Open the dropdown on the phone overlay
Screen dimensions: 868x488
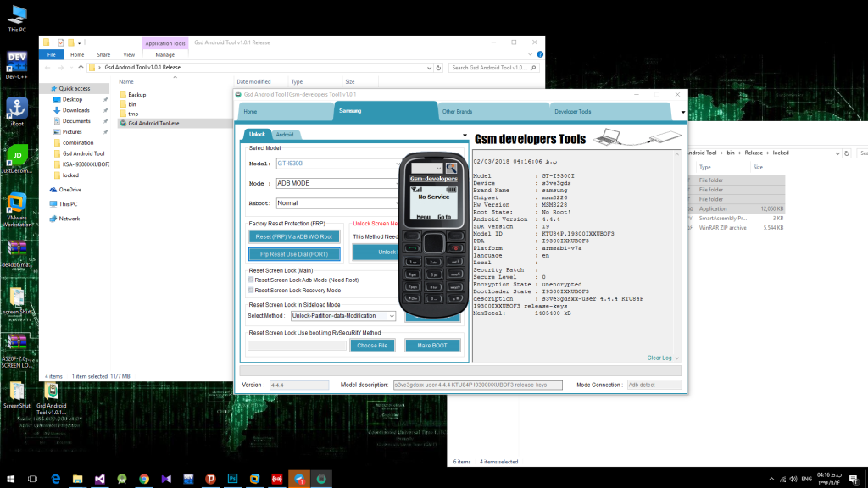click(438, 169)
